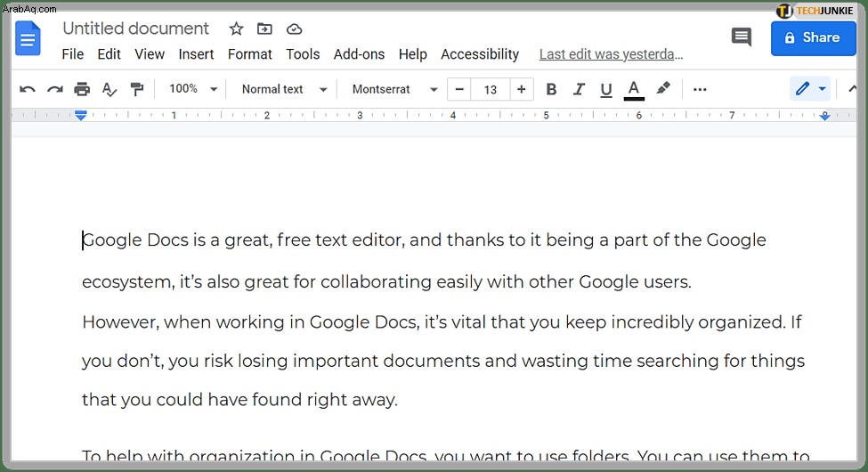
Task: Open the Tools menu
Action: pos(303,54)
